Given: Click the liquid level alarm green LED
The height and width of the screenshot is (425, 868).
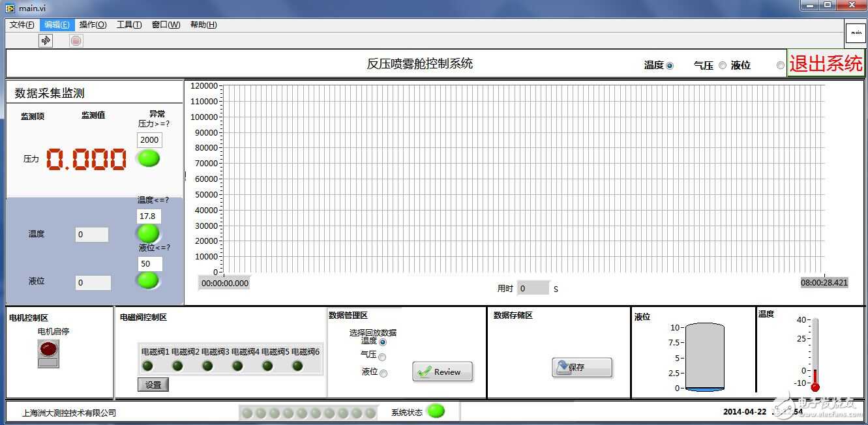Looking at the screenshot, I should point(149,280).
